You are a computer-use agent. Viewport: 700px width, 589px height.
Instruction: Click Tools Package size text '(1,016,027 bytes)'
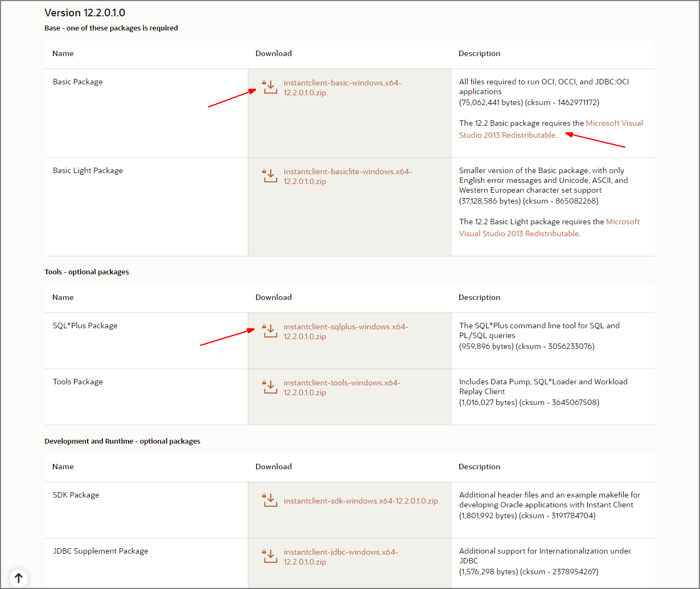488,402
